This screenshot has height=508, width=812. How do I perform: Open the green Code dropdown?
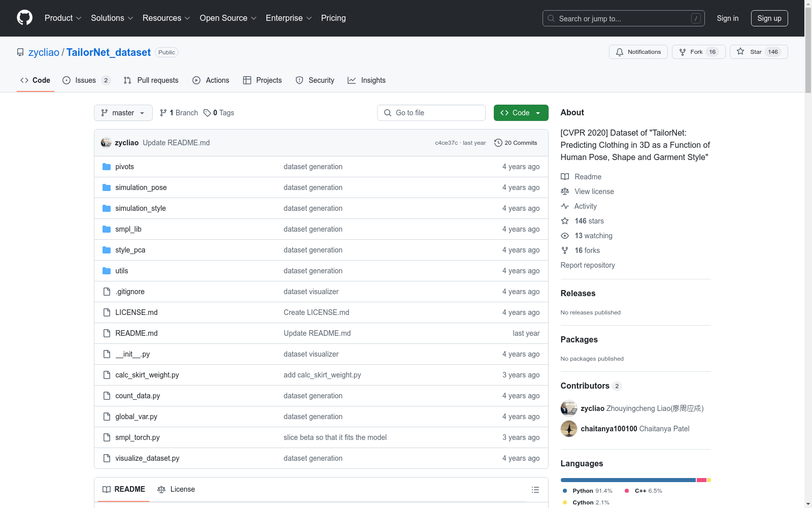point(521,113)
